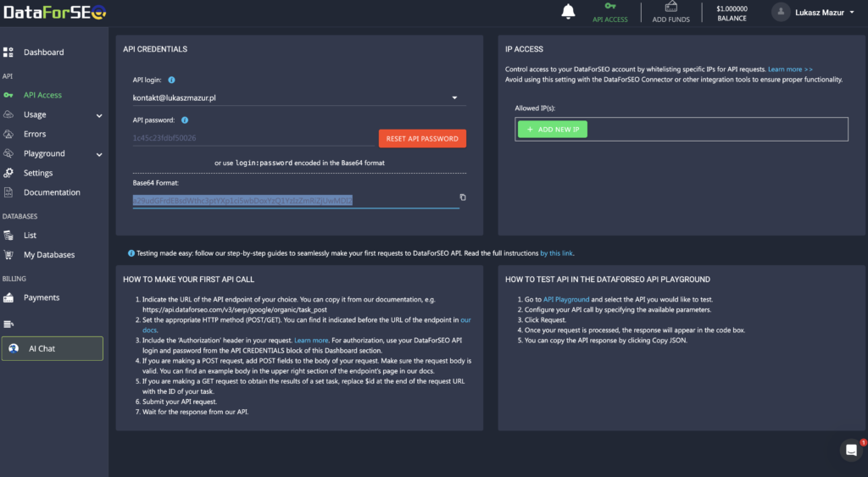Viewport: 868px width, 477px height.
Task: Click the API password field
Action: click(x=253, y=138)
